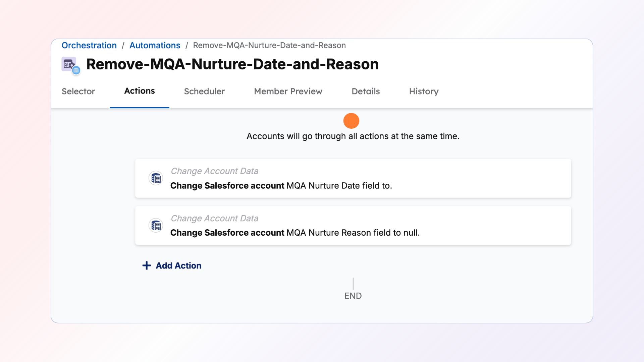Click the MQA Nurture Date action icon
Image resolution: width=644 pixels, height=362 pixels.
point(156,178)
